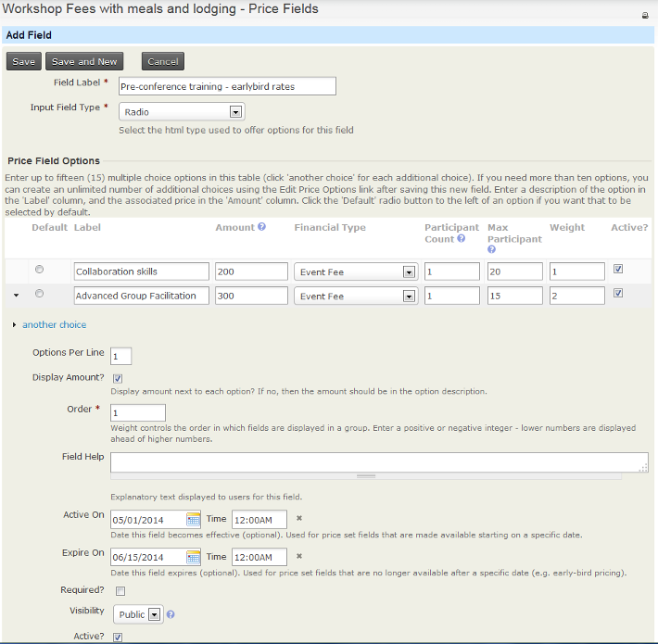Click help icon next to Amount header
The height and width of the screenshot is (644, 658).
261,227
